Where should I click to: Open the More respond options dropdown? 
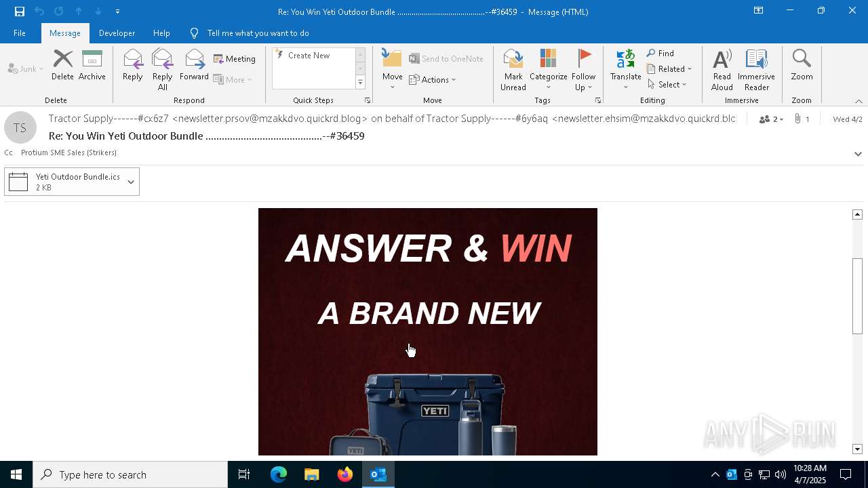coord(233,79)
